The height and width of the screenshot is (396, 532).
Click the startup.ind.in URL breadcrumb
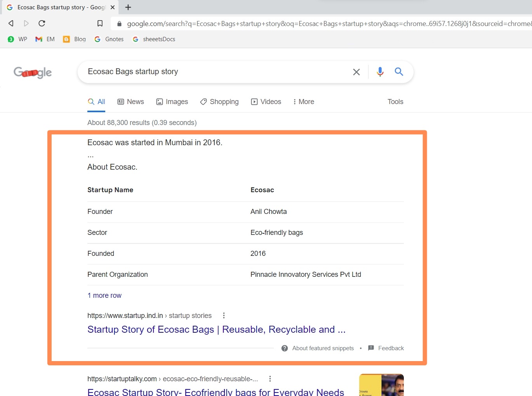[150, 316]
